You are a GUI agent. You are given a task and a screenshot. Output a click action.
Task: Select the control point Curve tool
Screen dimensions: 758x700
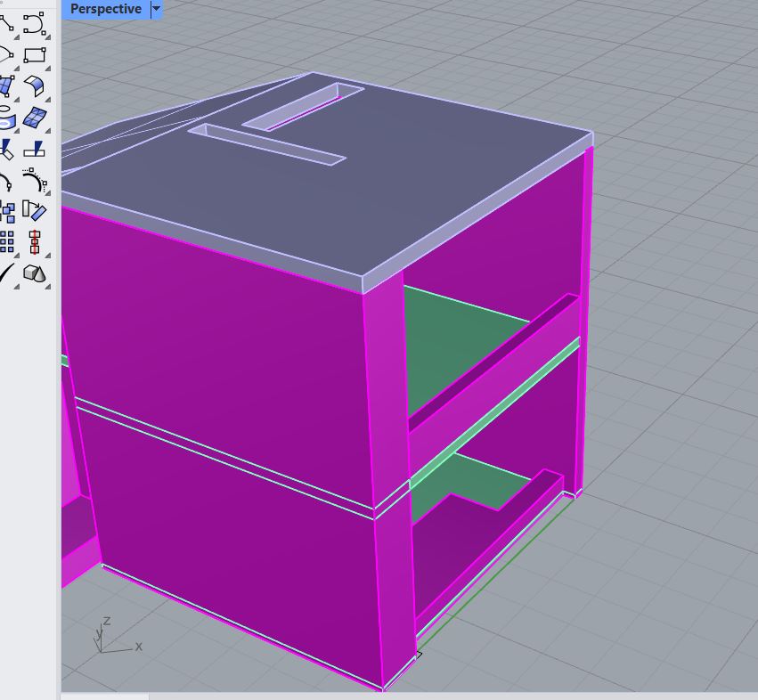35,24
